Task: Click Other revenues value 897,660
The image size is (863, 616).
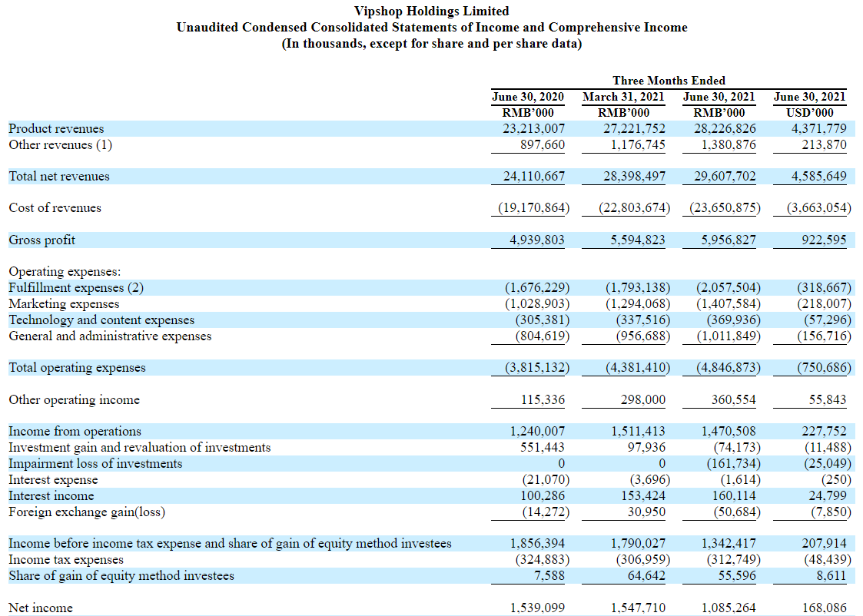Action: click(x=542, y=144)
